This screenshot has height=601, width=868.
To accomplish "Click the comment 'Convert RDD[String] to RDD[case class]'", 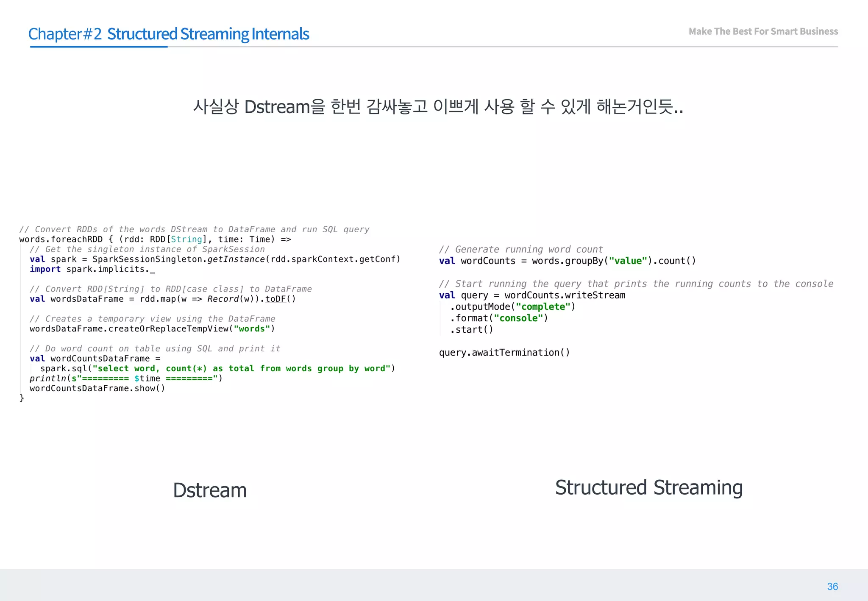I will click(171, 289).
